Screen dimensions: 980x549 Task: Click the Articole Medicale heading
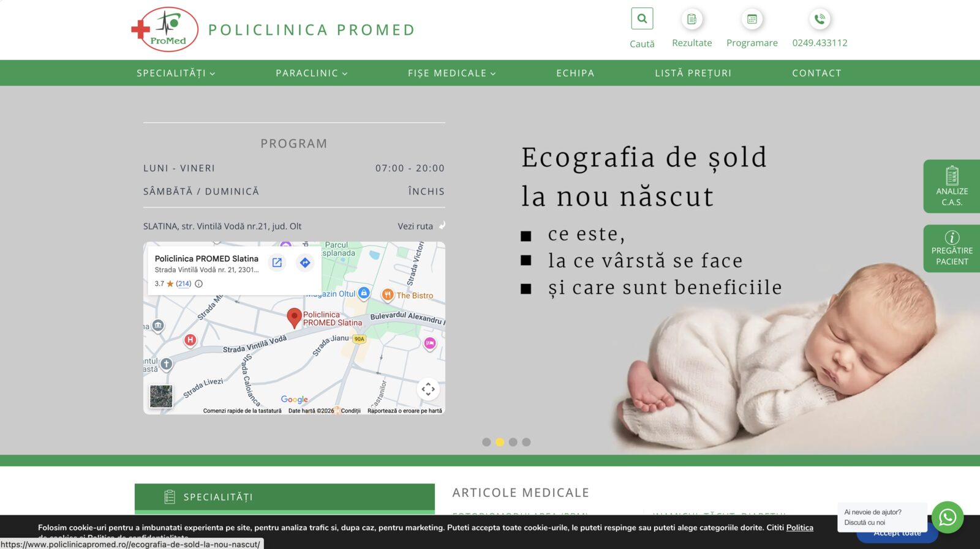[x=521, y=493]
